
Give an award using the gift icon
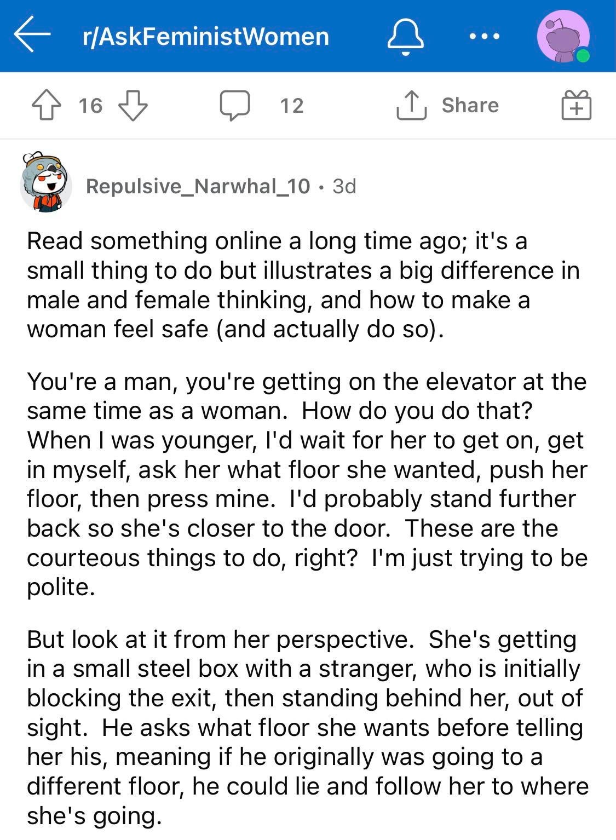[x=577, y=105]
